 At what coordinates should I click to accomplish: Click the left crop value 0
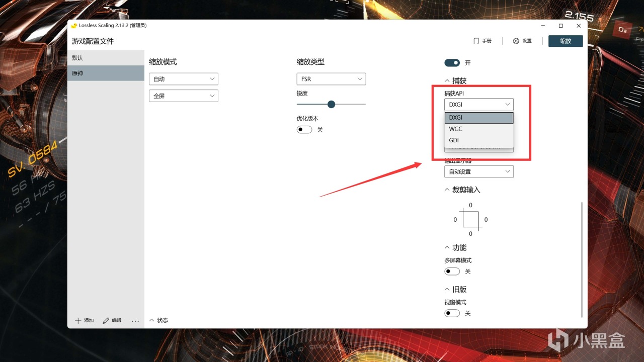455,220
